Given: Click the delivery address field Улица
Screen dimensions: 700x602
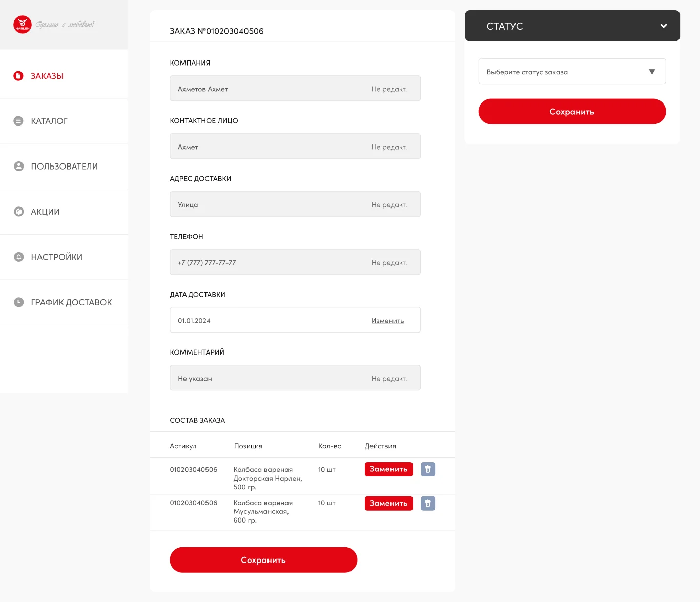Looking at the screenshot, I should 295,204.
